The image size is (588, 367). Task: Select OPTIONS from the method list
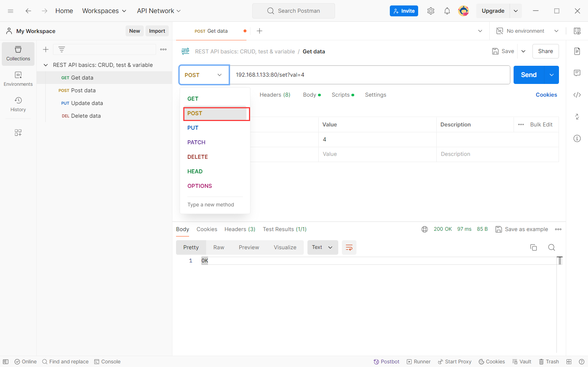pos(200,186)
